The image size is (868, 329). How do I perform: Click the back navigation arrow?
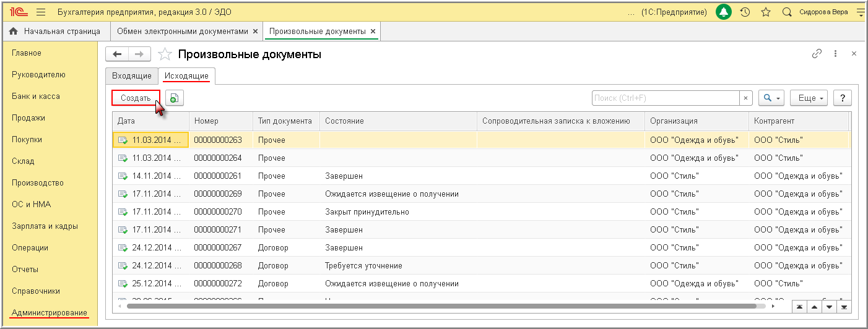[x=117, y=54]
